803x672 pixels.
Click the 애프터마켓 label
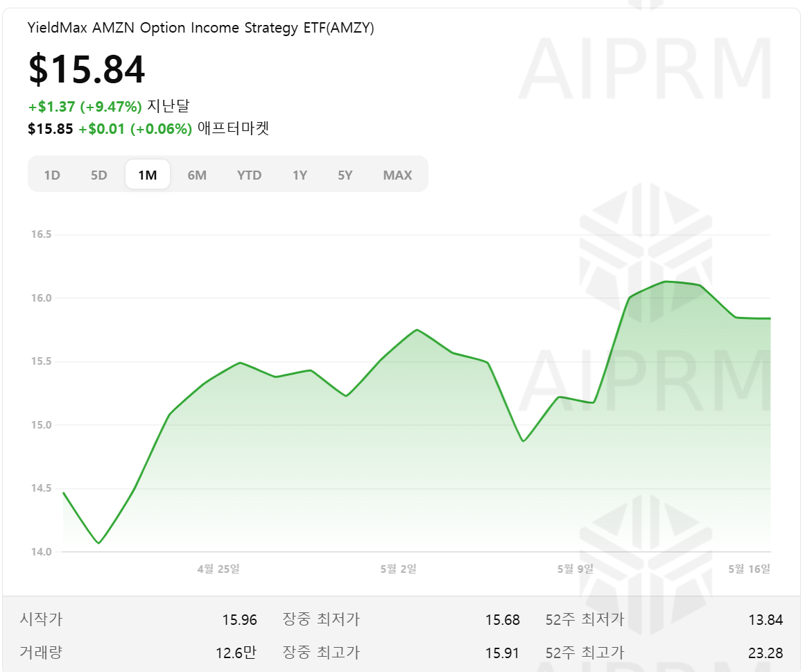pos(234,128)
